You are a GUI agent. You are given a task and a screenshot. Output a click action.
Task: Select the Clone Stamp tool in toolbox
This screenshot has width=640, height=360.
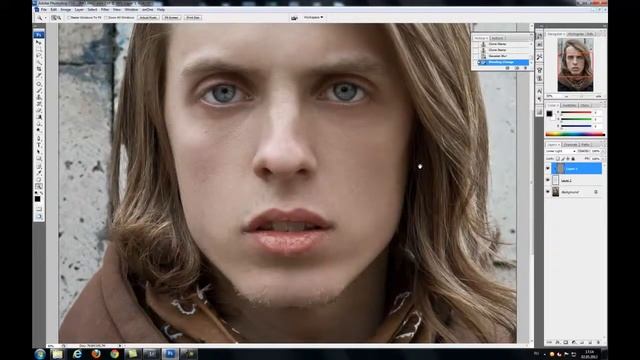click(39, 97)
